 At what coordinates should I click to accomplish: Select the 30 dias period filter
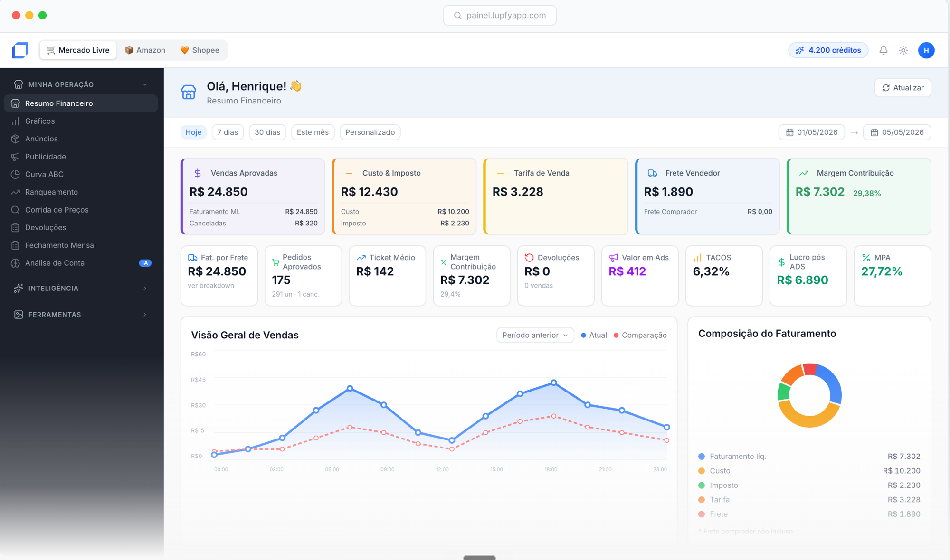pyautogui.click(x=267, y=132)
